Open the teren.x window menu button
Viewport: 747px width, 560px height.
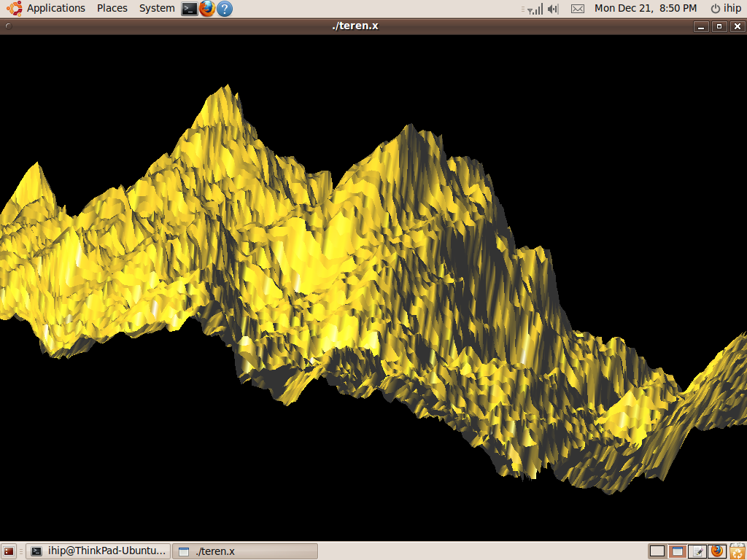point(8,26)
